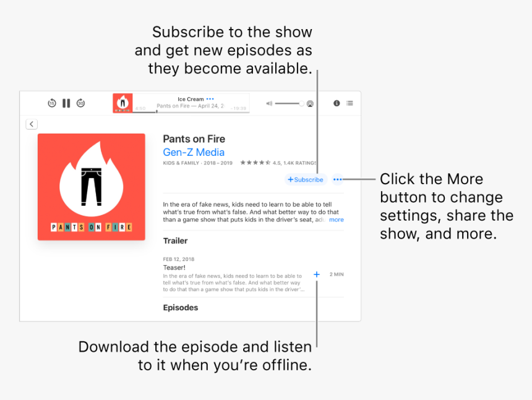Open the episode info icon
Image resolution: width=532 pixels, height=400 pixels.
pos(337,103)
